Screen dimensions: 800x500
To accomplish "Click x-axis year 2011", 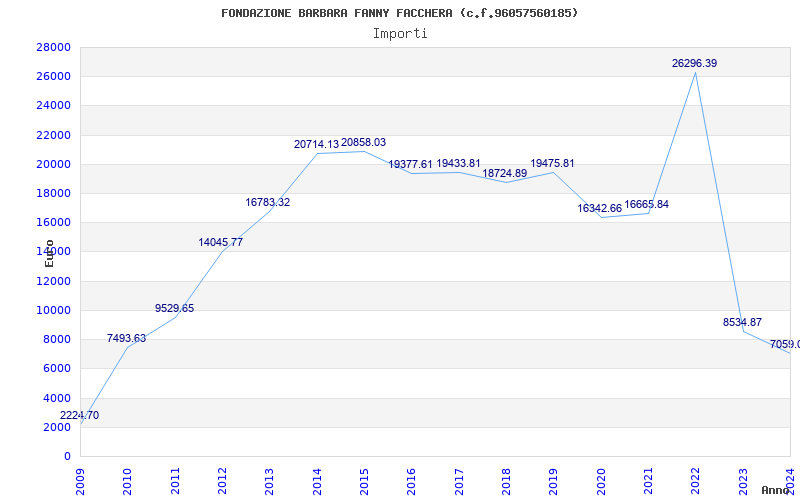I will click(175, 481).
